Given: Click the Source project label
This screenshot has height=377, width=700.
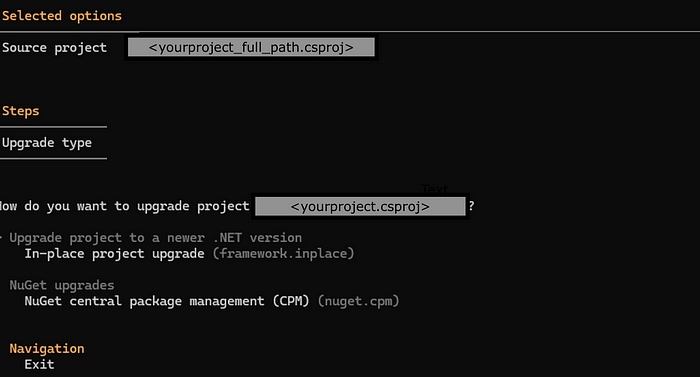Looking at the screenshot, I should (54, 48).
